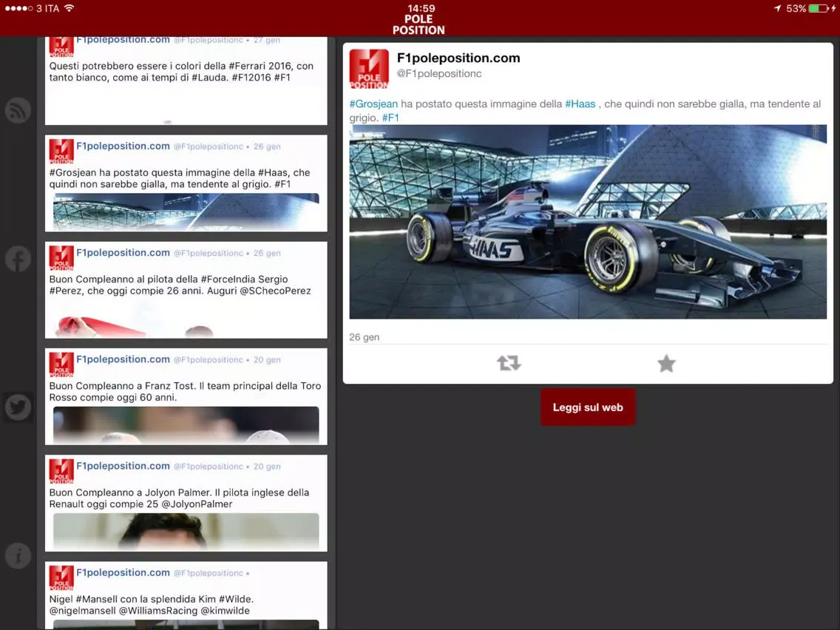Tap the Wi-Fi icon in status bar
This screenshot has height=630, width=840.
click(69, 8)
